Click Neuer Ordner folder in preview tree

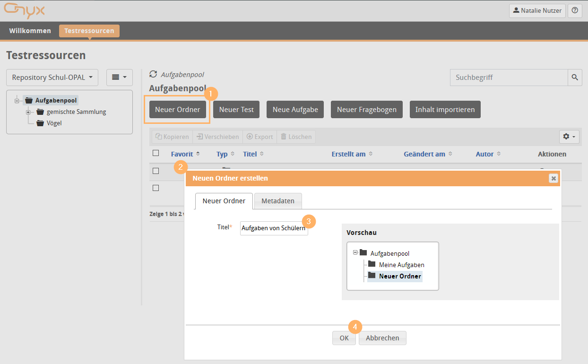point(399,276)
